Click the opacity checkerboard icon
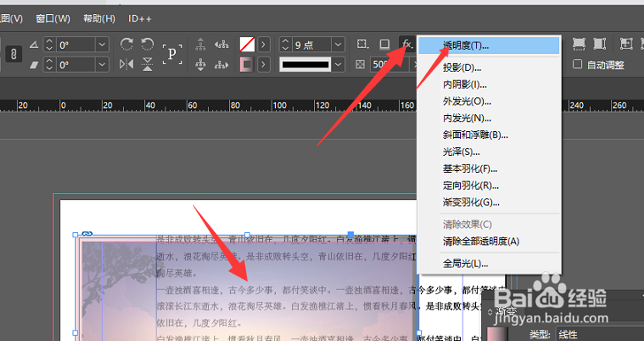 360,65
